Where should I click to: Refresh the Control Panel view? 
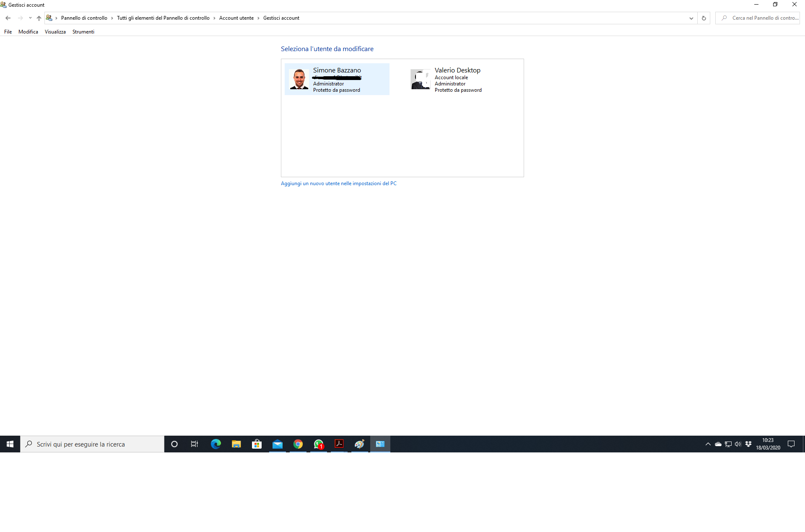click(x=704, y=18)
